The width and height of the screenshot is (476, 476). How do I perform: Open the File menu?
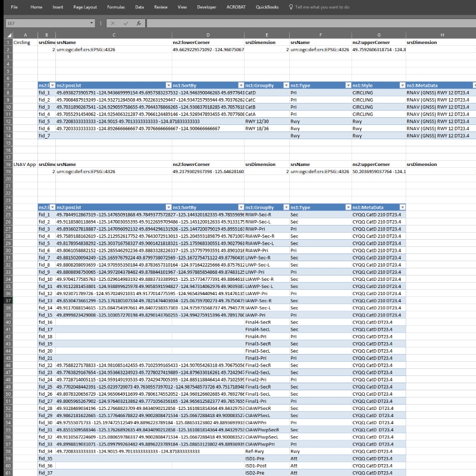[x=14, y=7]
